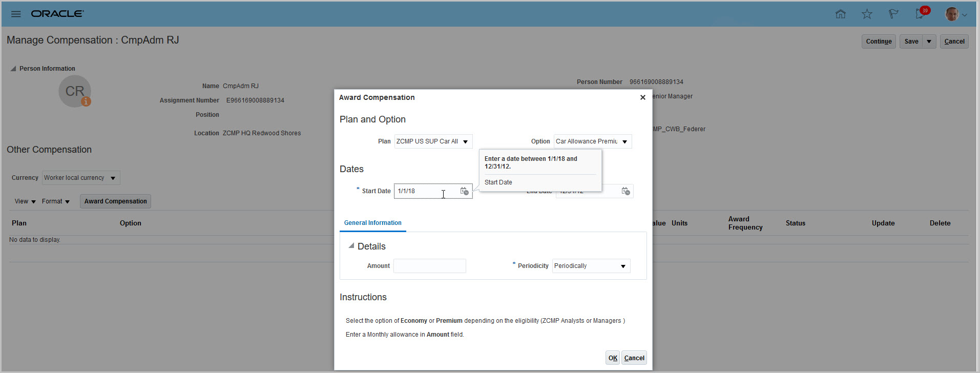This screenshot has height=373, width=980.
Task: Open the Favorites star icon
Action: (x=867, y=14)
